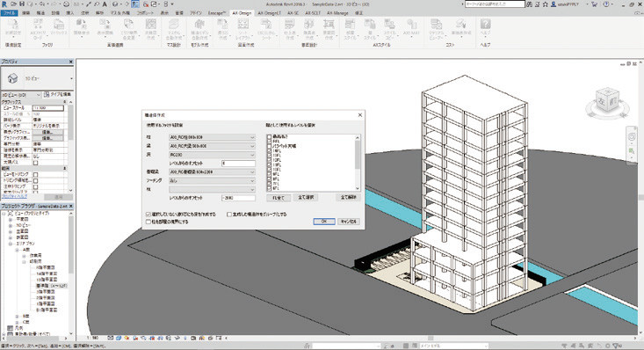Click the OK button in the dialog
The width and height of the screenshot is (644, 350).
tap(324, 222)
